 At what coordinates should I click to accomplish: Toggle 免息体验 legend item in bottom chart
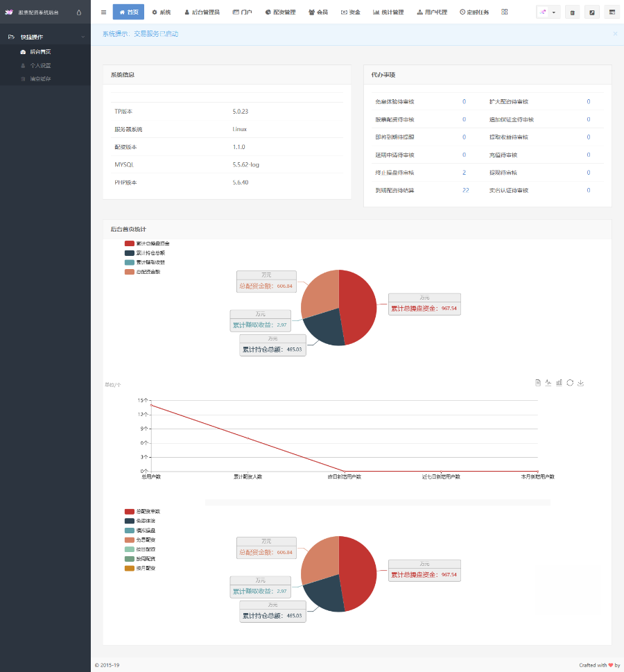(130, 521)
